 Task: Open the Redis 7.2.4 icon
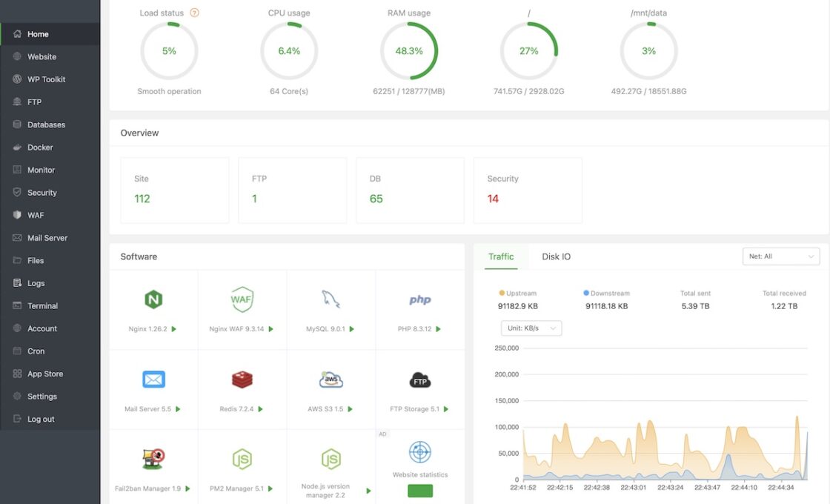tap(242, 379)
